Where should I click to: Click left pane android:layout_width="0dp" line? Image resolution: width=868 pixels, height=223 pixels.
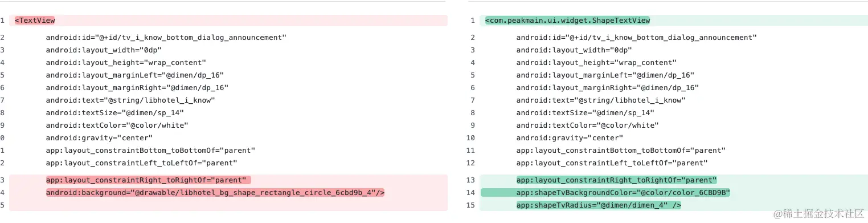pyautogui.click(x=104, y=50)
